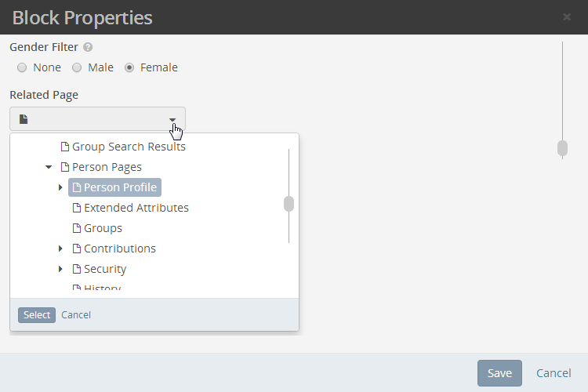Click the Groups page icon

click(77, 228)
